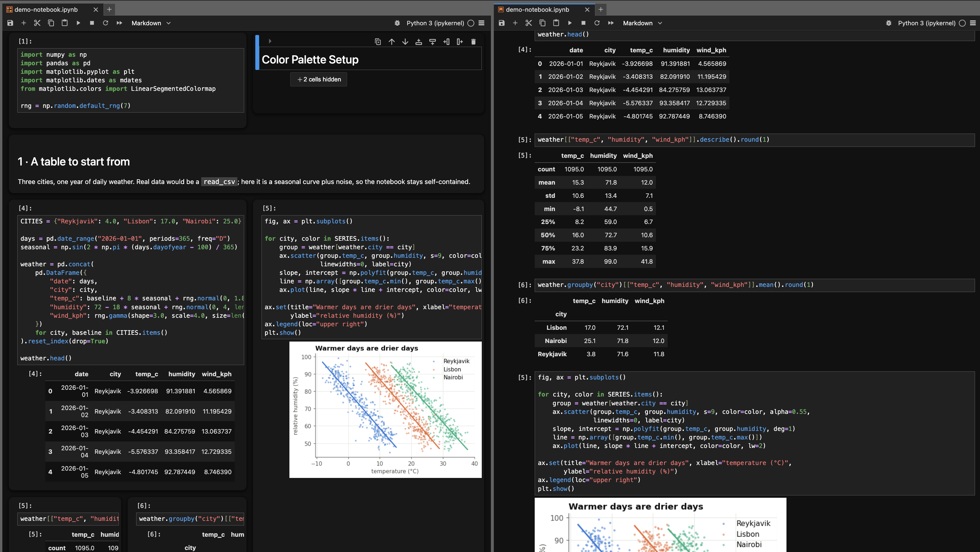980x552 pixels.
Task: Select the right demo-notebook.ipynb tab
Action: [537, 9]
